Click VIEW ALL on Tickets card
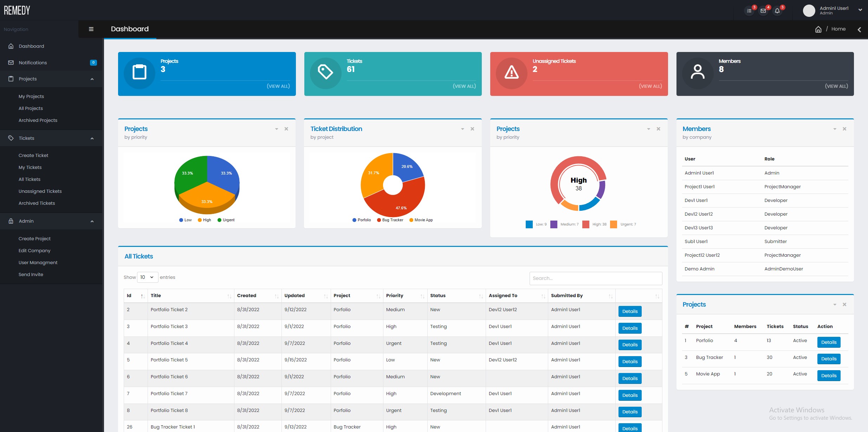Image resolution: width=868 pixels, height=432 pixels. point(464,86)
